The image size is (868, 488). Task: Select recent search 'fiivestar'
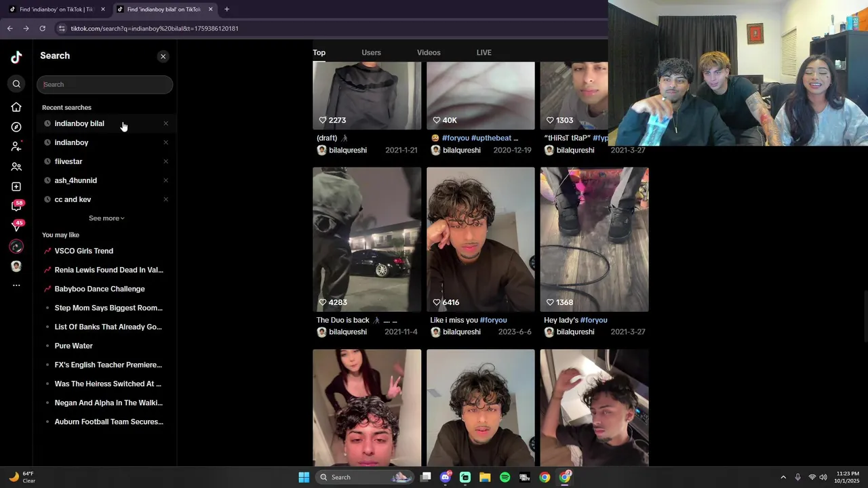point(68,161)
